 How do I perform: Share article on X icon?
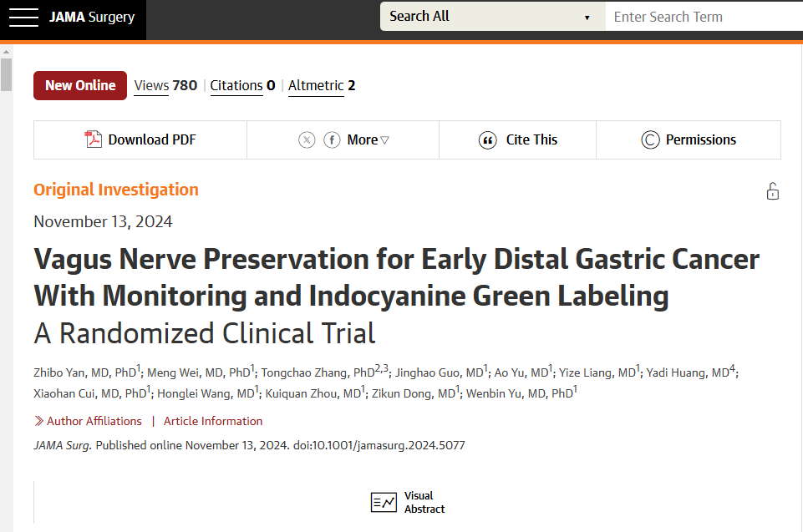tap(307, 139)
